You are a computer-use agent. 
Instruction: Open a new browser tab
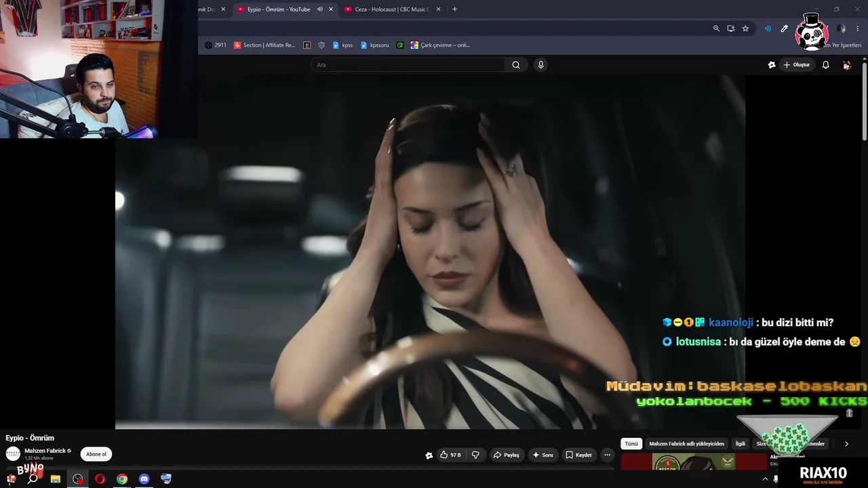click(454, 9)
